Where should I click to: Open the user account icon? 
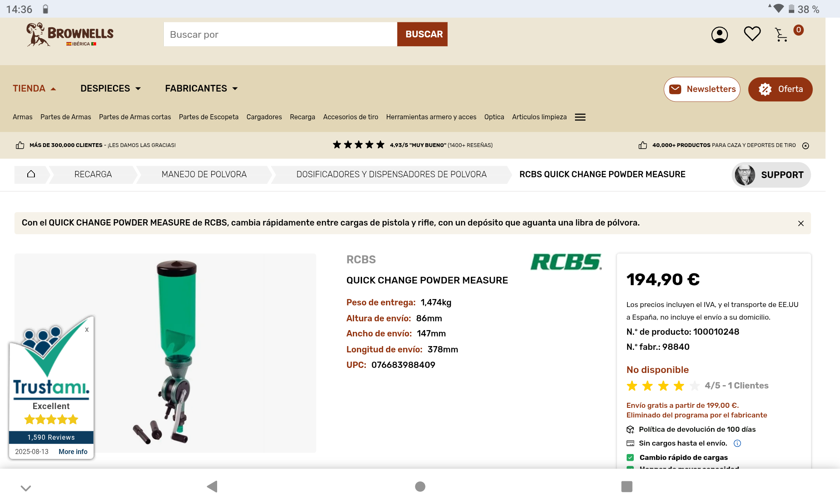(719, 34)
